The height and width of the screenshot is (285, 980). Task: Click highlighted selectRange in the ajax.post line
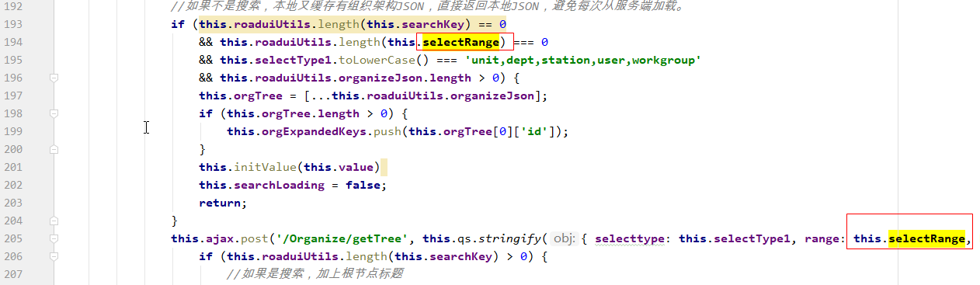(x=926, y=238)
